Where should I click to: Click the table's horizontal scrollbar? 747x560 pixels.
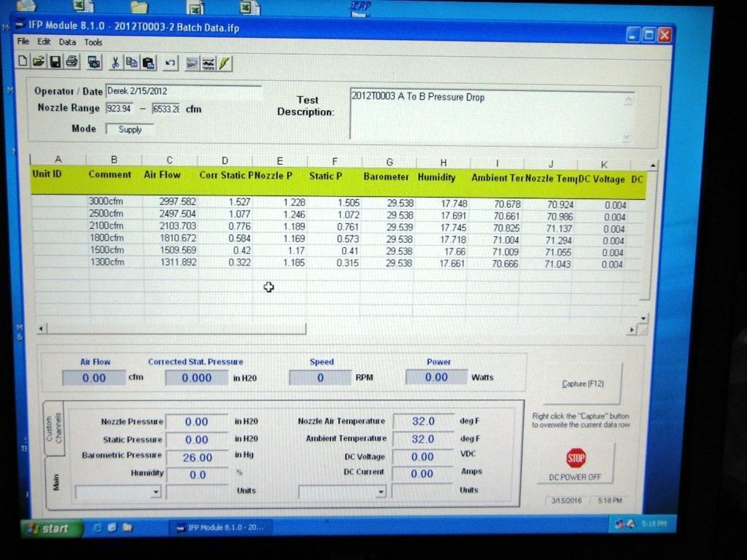coord(175,329)
